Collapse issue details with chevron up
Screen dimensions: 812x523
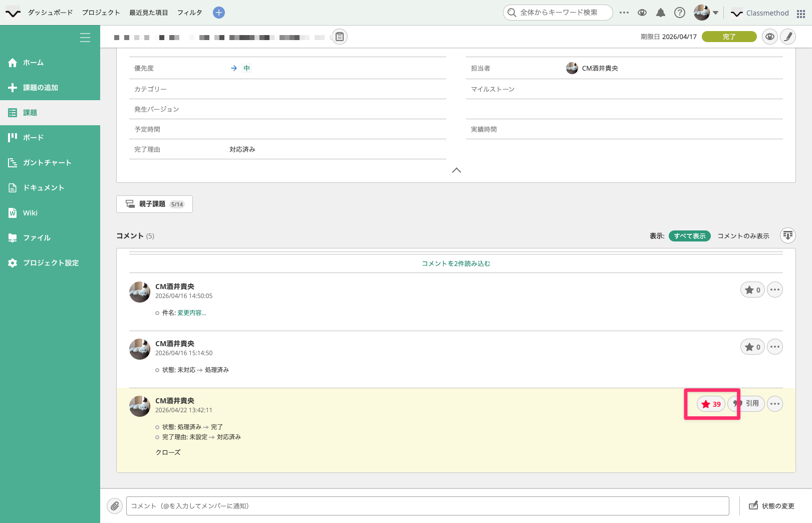pos(456,170)
